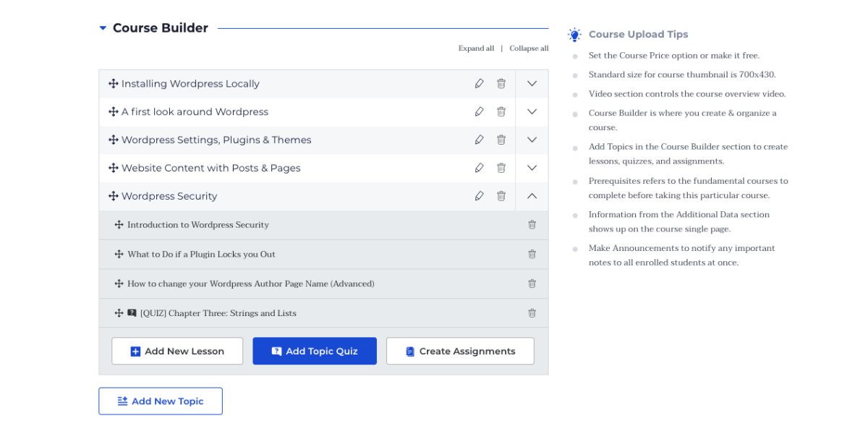Click the lightbulb icon beside Course Upload Tips
Screen dimensions: 868x434
point(574,34)
